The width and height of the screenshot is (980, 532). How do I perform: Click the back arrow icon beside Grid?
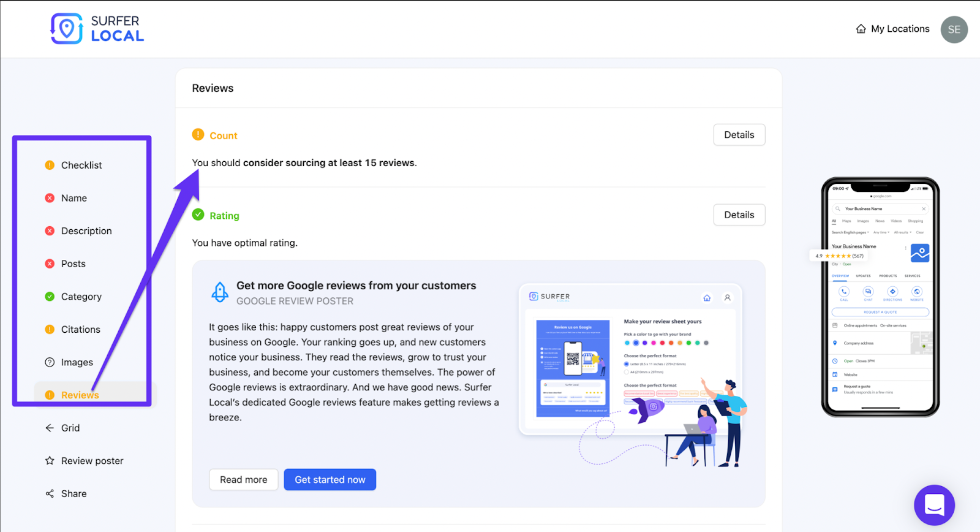(50, 428)
